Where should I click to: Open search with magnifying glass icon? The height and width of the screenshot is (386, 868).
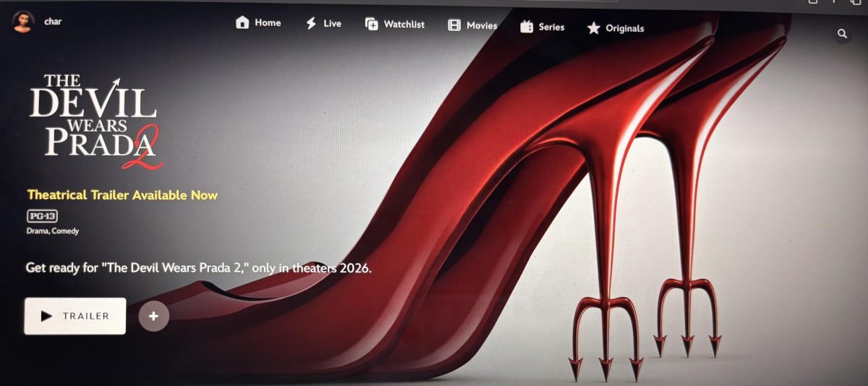pos(842,33)
